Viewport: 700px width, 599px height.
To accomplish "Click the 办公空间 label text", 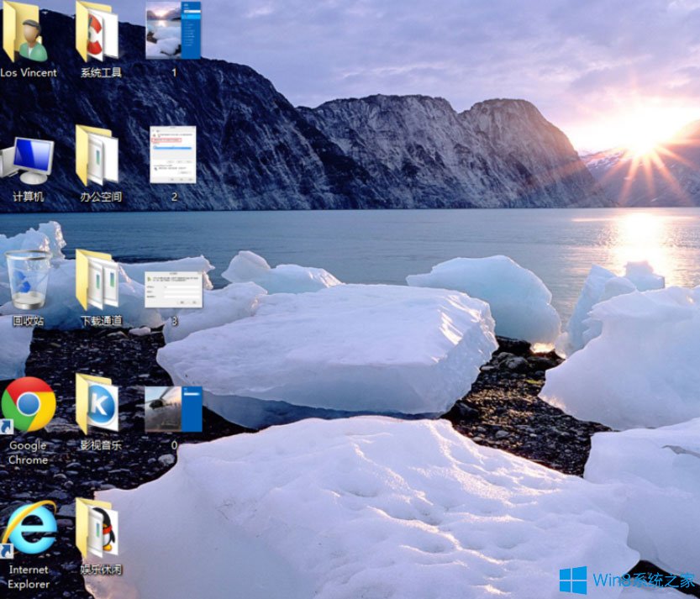I will pyautogui.click(x=101, y=197).
